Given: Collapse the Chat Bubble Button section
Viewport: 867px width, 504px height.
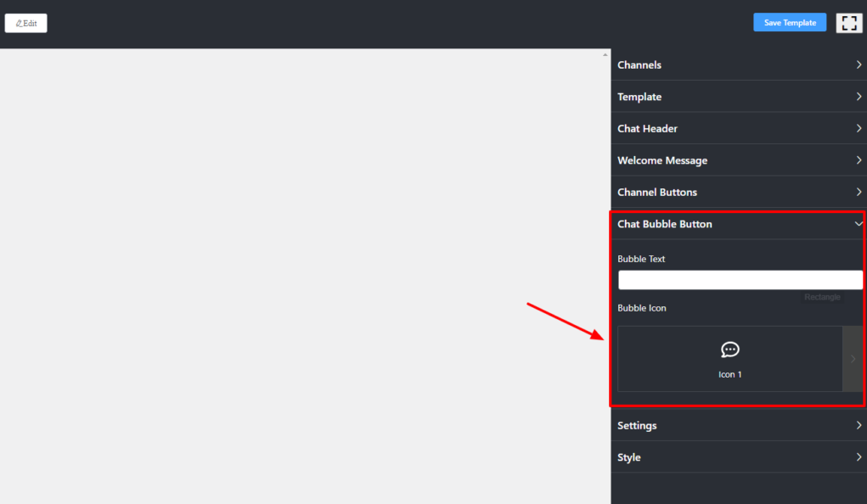Looking at the screenshot, I should 858,224.
